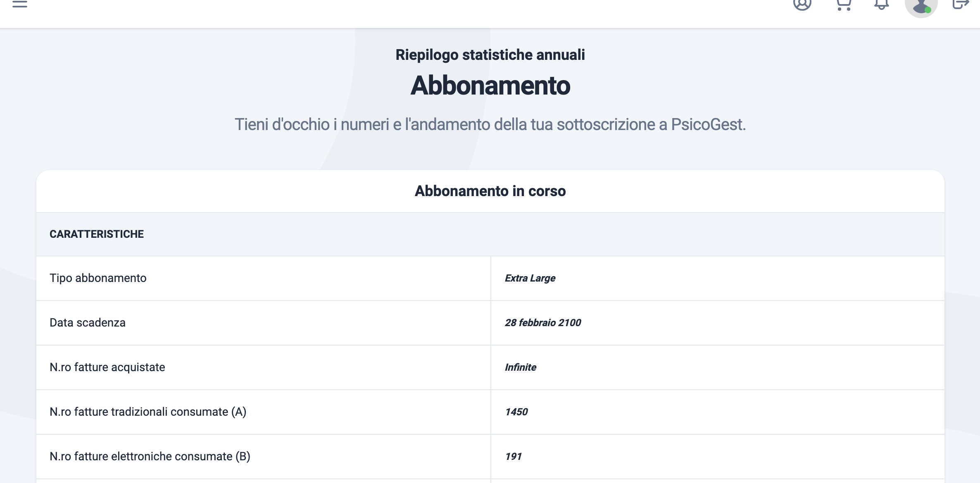Click the PsicoGest subscription subtitle text
The height and width of the screenshot is (483, 980).
point(490,124)
